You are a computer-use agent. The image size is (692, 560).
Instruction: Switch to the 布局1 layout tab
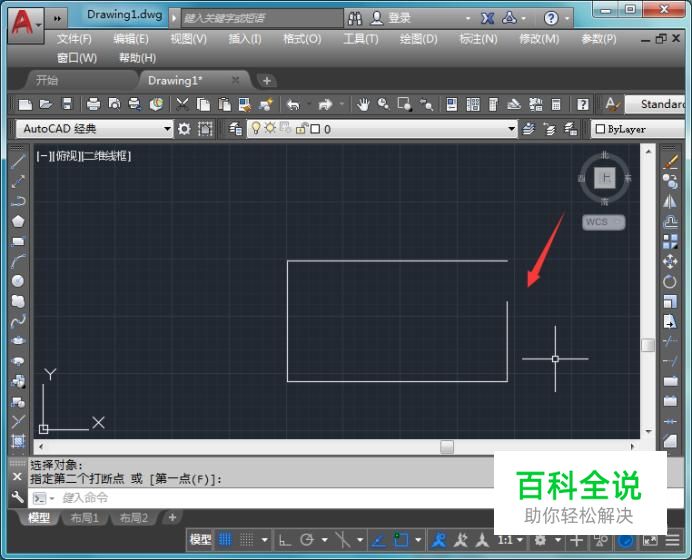84,518
